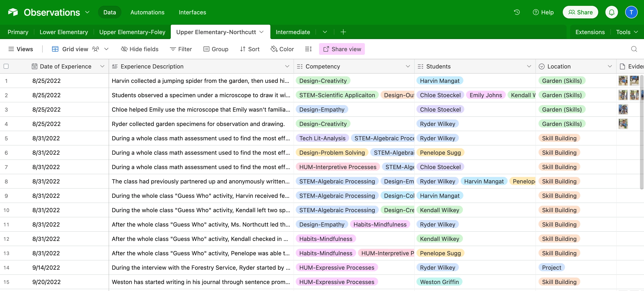Viewport: 644px width, 291px height.
Task: Click the row height icon
Action: pos(308,49)
